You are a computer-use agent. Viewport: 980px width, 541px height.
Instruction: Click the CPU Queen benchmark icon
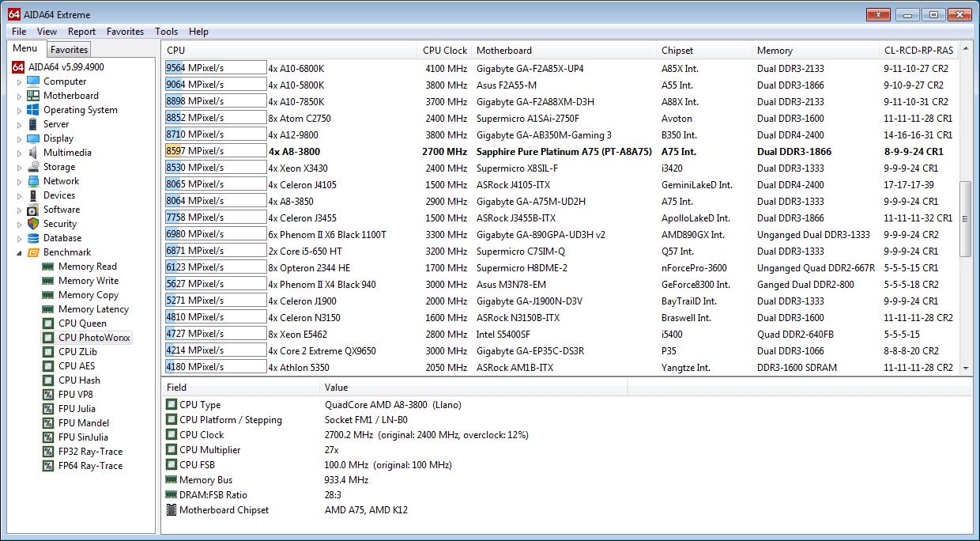(x=48, y=323)
